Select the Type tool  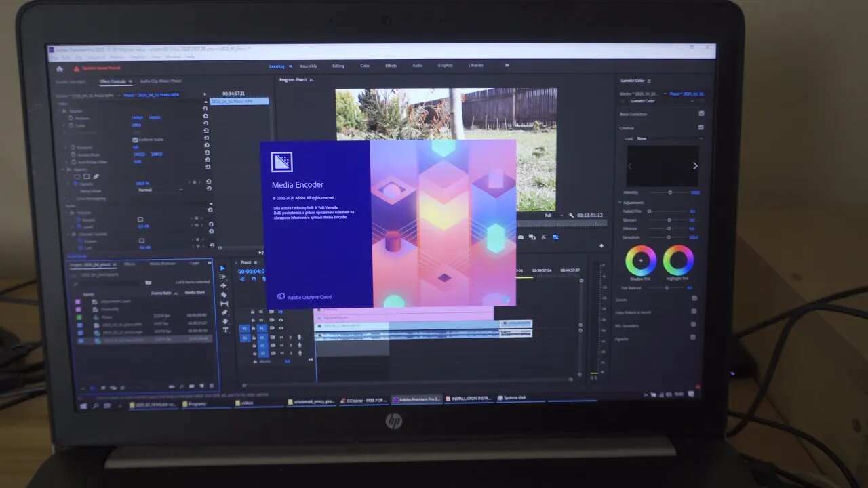226,330
